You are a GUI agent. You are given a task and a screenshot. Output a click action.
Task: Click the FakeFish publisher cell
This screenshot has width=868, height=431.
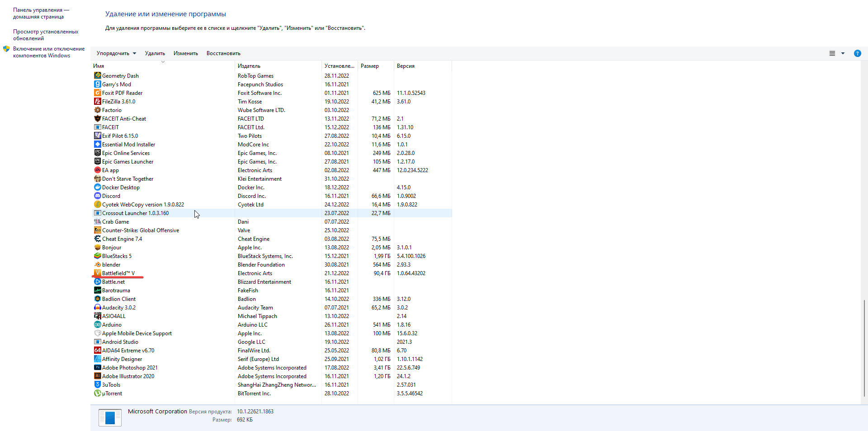pos(248,290)
